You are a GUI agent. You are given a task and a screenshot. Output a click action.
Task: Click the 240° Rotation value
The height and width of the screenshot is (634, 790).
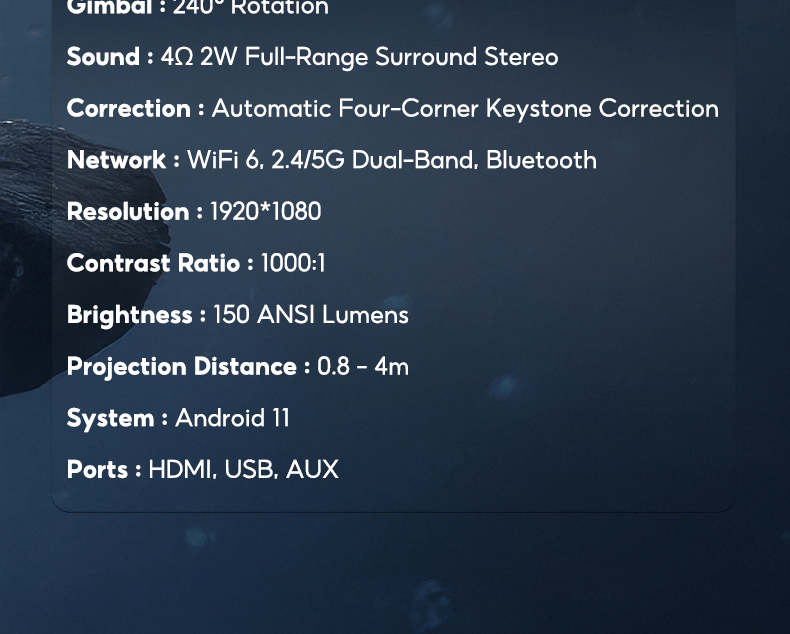(250, 8)
